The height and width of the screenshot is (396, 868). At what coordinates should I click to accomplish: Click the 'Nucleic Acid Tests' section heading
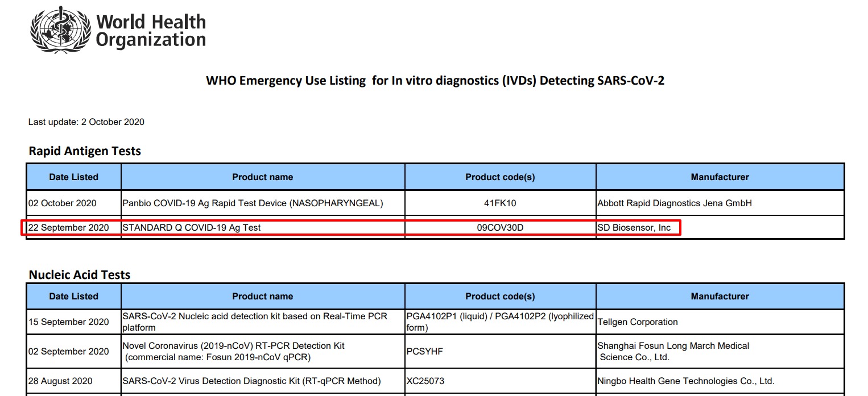click(x=80, y=275)
